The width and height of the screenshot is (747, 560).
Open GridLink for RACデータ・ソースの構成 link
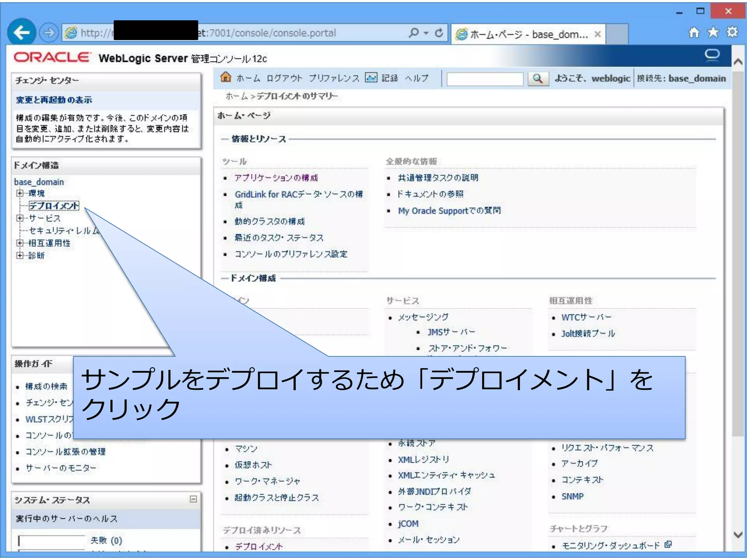tap(298, 199)
